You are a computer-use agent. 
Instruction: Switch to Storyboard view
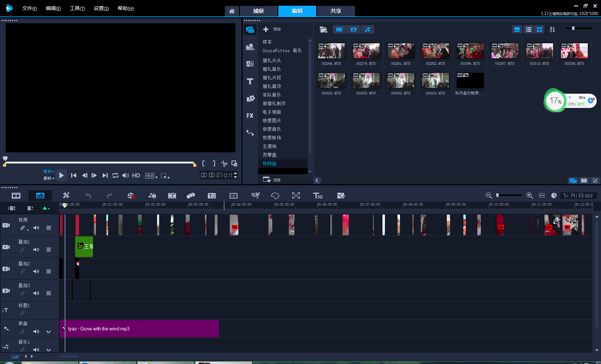click(16, 196)
